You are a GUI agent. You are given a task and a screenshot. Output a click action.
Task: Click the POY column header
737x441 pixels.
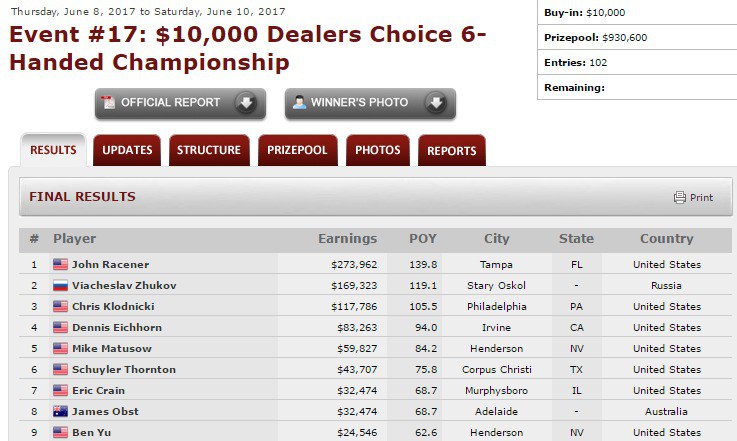pos(423,239)
